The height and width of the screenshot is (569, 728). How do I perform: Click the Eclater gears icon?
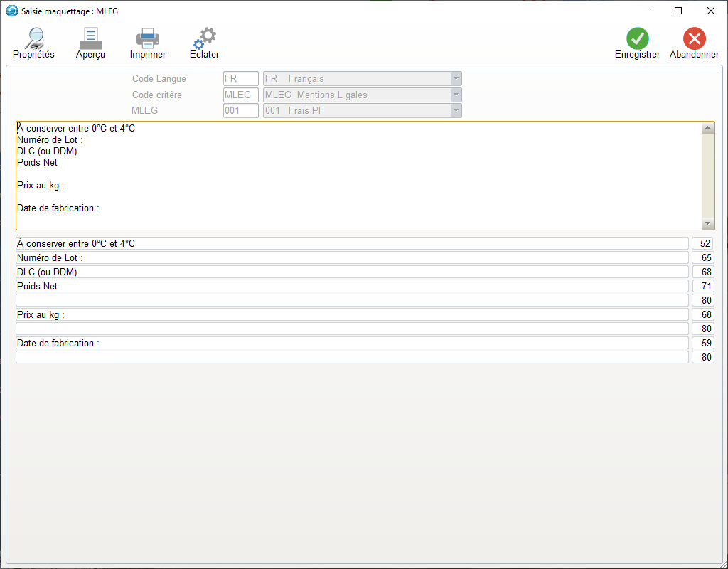[205, 38]
